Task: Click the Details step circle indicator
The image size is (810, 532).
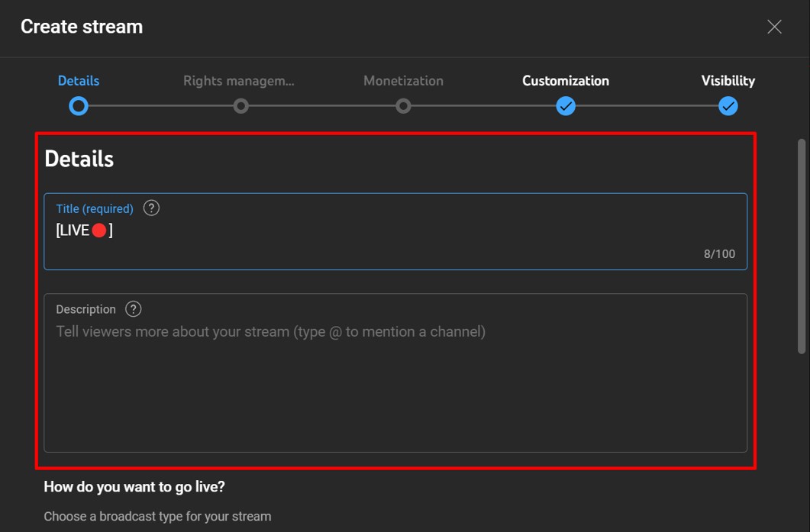Action: 79,106
